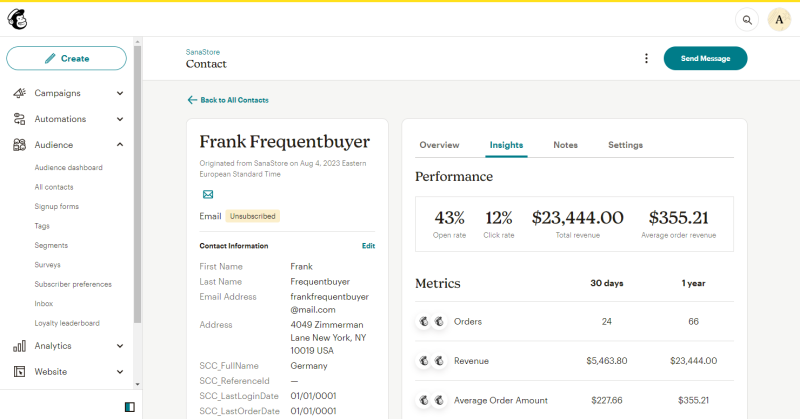Click the Unsubscribed status badge
This screenshot has height=419, width=800.
[x=253, y=216]
